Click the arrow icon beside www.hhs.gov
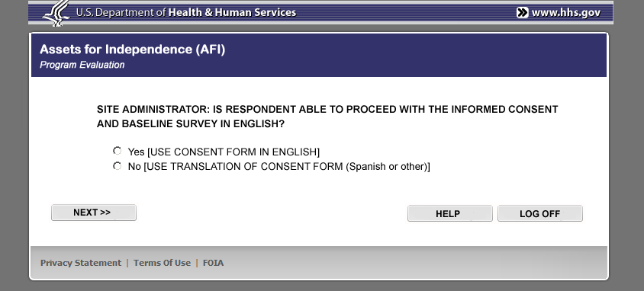This screenshot has height=291, width=644. tap(522, 13)
